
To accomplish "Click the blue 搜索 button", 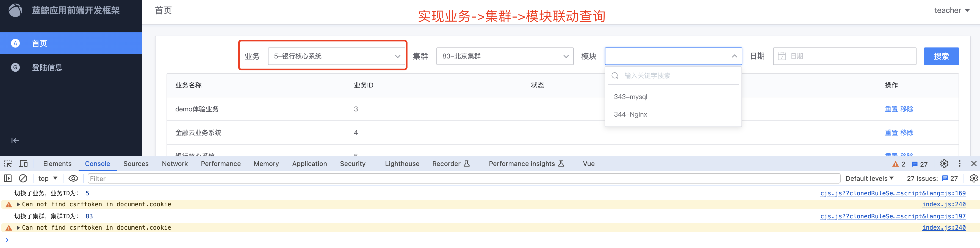I will point(941,56).
